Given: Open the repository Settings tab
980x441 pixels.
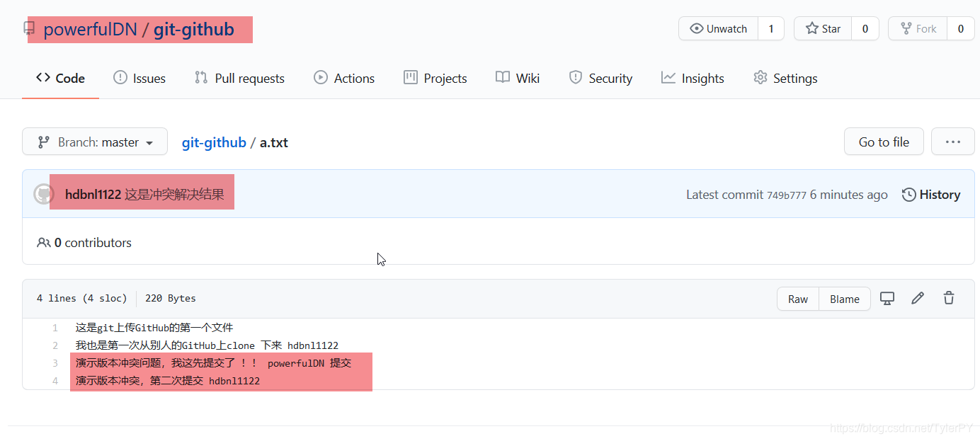Looking at the screenshot, I should 785,78.
